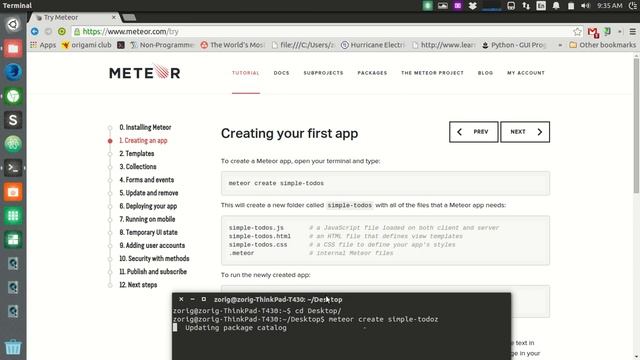Select the Try Meteor browser tab
Viewport: 640px width, 360px height.
pos(73,17)
